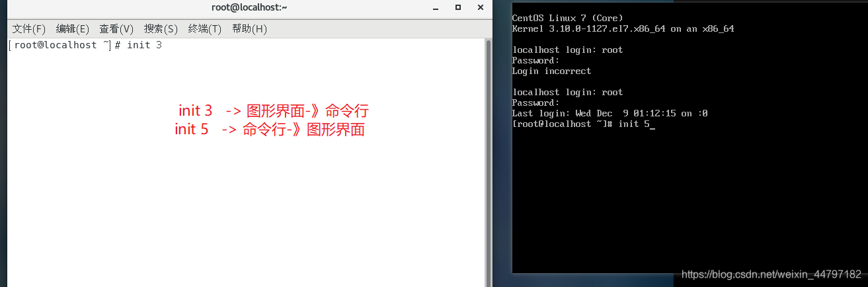Open the 编辑(E) menu
The height and width of the screenshot is (287, 868).
73,29
